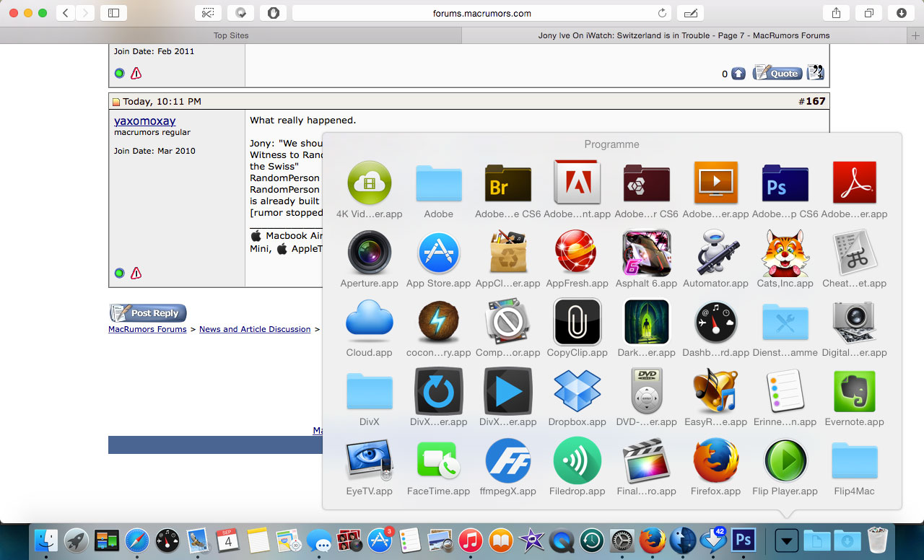Open Cats,Inc.app
This screenshot has height=560, width=924.
click(785, 252)
